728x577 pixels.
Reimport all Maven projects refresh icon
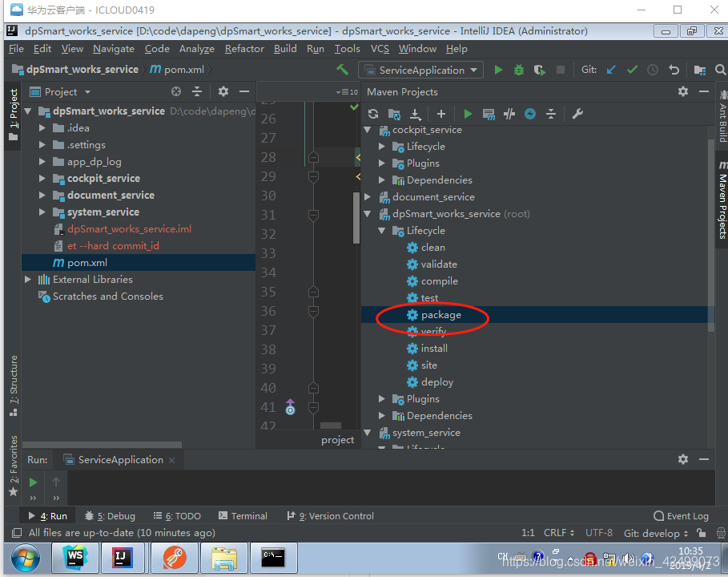click(x=373, y=114)
